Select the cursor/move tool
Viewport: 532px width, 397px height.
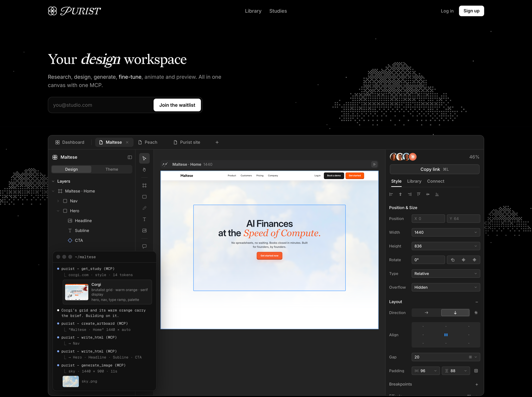[x=144, y=158]
